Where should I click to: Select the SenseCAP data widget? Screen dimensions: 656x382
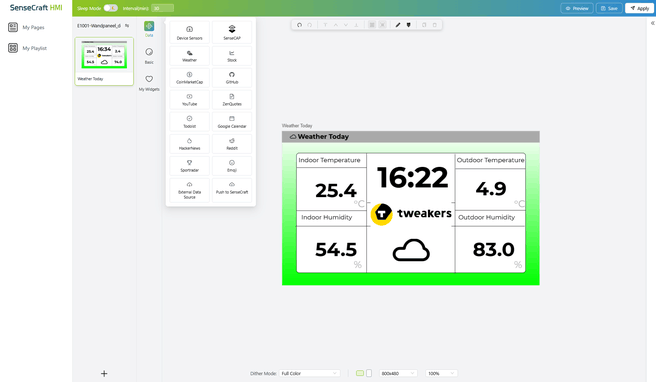pyautogui.click(x=232, y=32)
